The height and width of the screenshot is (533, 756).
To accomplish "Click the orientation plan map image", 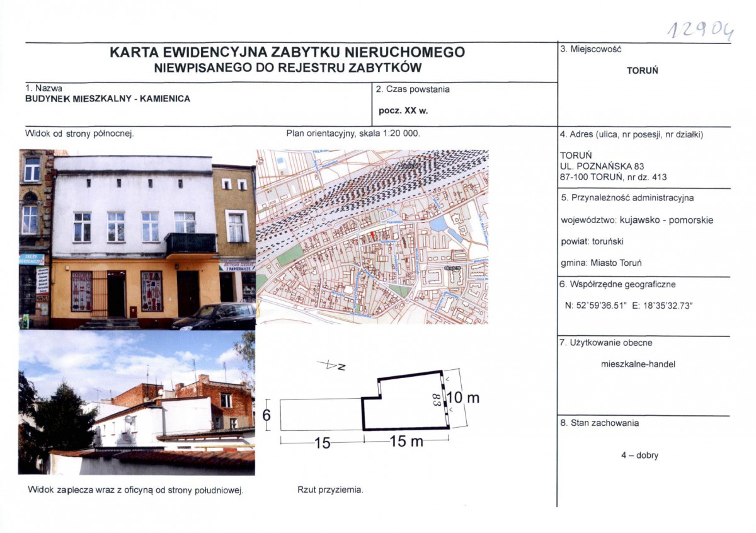I will click(372, 237).
